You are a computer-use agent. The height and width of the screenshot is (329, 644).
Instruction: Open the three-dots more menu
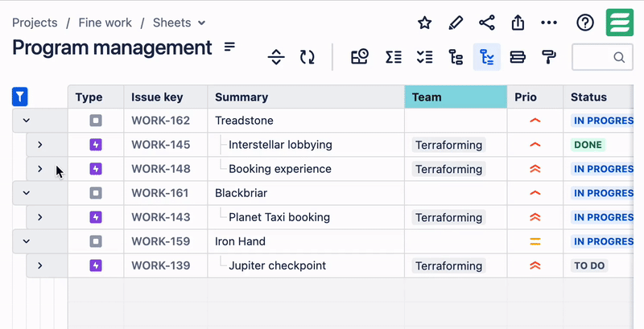(x=549, y=23)
